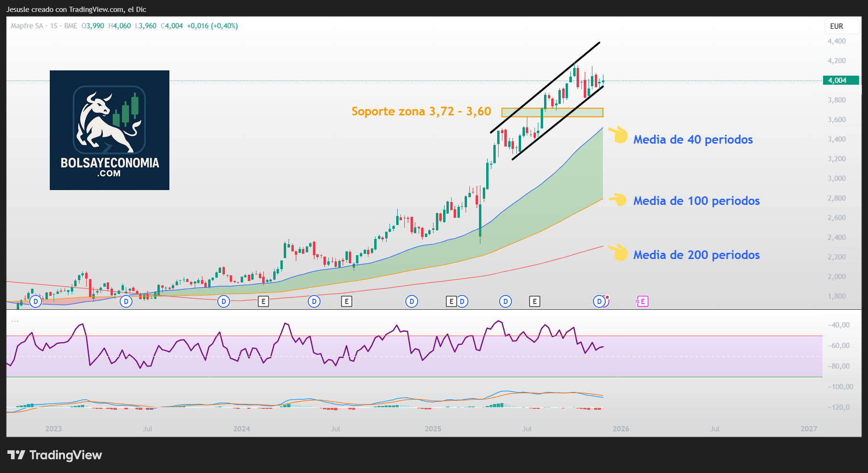This screenshot has width=868, height=473.
Task: Click the 2026 label on time axis
Action: click(621, 429)
